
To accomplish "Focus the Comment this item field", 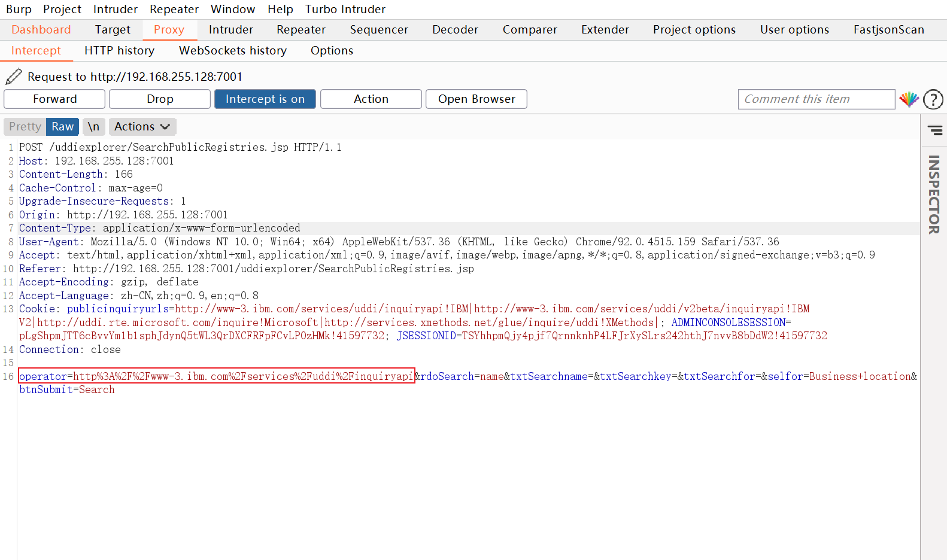I will 817,99.
